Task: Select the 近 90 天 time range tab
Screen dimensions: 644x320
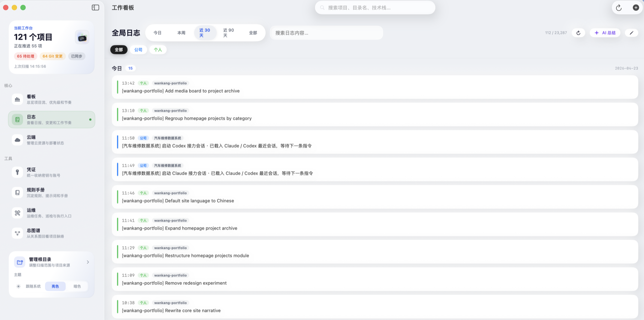Action: [x=228, y=33]
